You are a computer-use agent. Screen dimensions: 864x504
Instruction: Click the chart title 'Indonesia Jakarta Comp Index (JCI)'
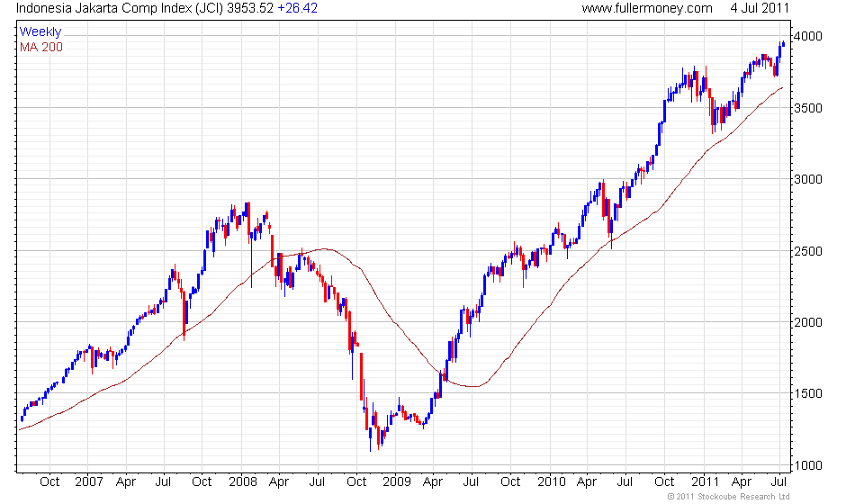[x=120, y=8]
